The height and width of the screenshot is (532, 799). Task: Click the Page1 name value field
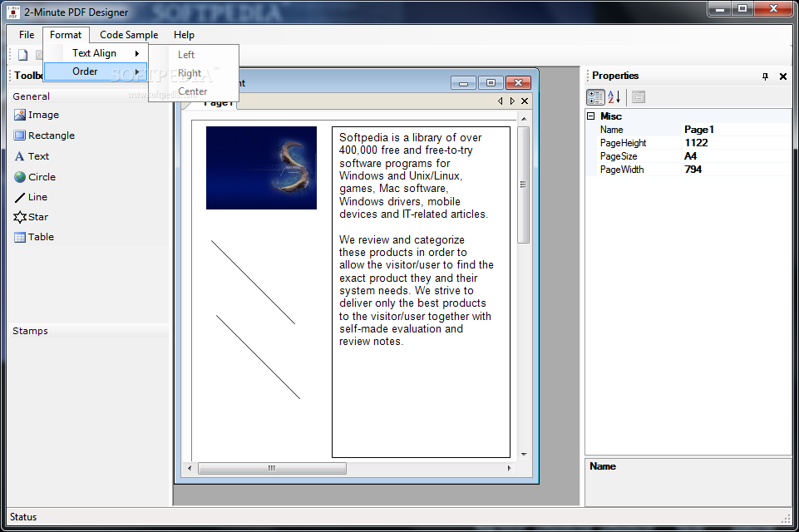tap(737, 130)
